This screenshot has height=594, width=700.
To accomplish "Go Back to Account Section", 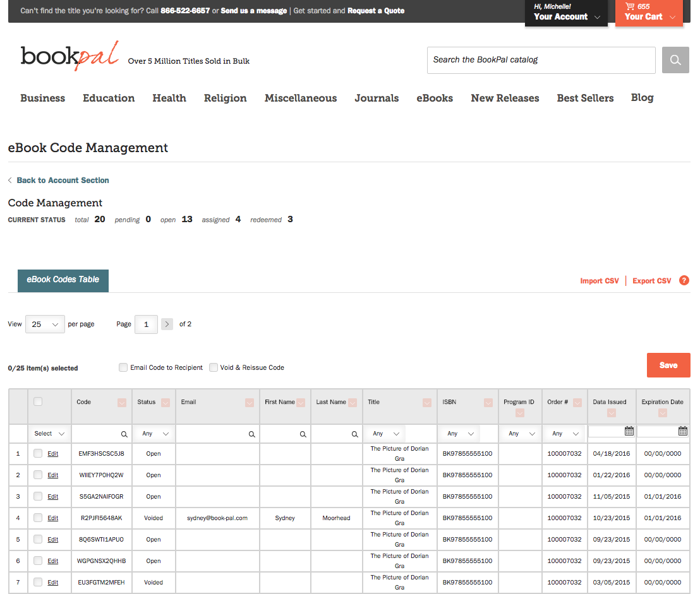I will click(63, 180).
